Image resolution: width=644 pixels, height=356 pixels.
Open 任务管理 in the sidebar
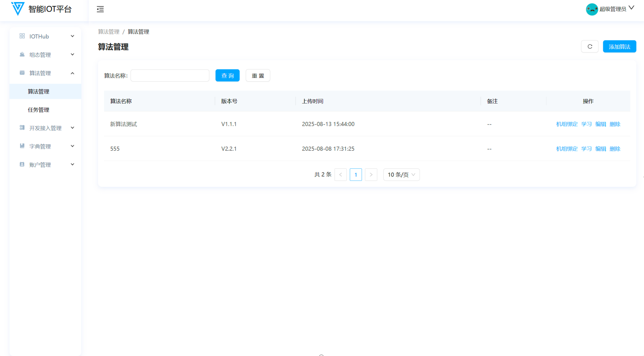pos(39,110)
